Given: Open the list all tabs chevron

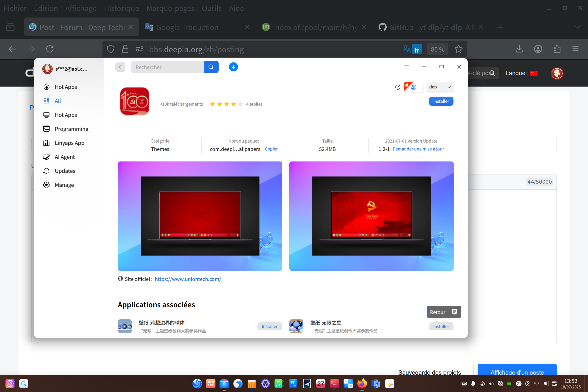Looking at the screenshot, I should 577,27.
